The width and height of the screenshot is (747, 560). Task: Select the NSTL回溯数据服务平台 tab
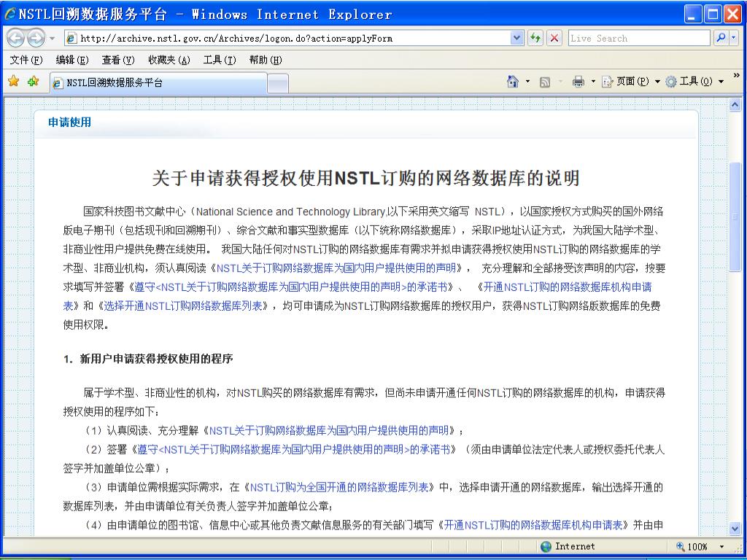(x=158, y=83)
